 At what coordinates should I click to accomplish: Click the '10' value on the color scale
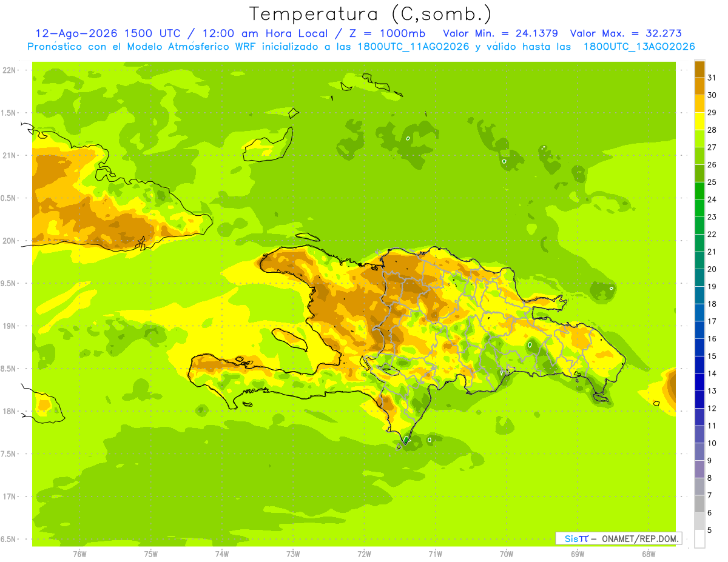[712, 443]
